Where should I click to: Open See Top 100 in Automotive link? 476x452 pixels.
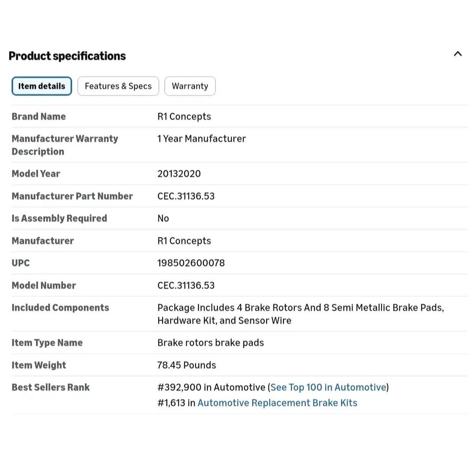pos(328,387)
